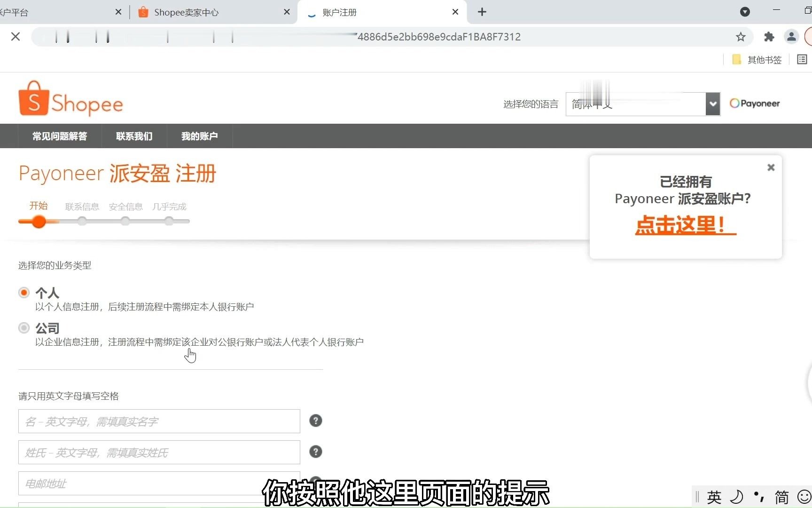The image size is (812, 508).
Task: Open the reading list icon
Action: [802, 59]
